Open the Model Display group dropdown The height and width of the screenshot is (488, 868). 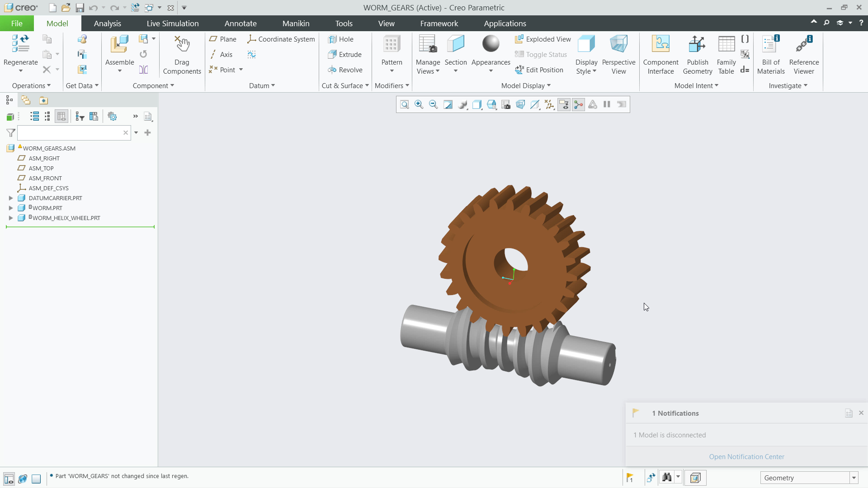(526, 86)
